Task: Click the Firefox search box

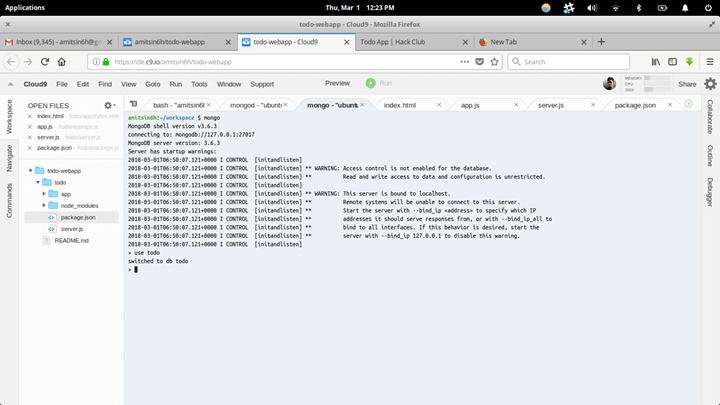Action: [x=568, y=62]
